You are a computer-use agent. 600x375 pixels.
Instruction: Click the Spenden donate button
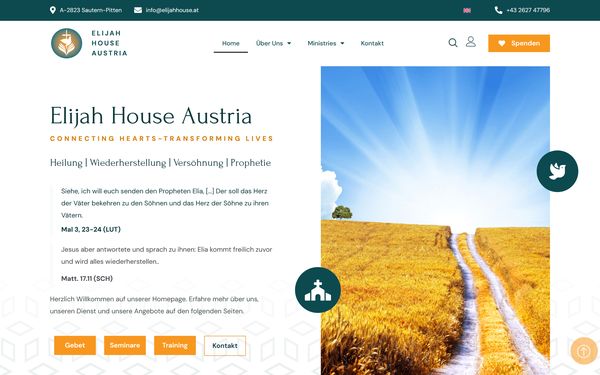pos(519,43)
